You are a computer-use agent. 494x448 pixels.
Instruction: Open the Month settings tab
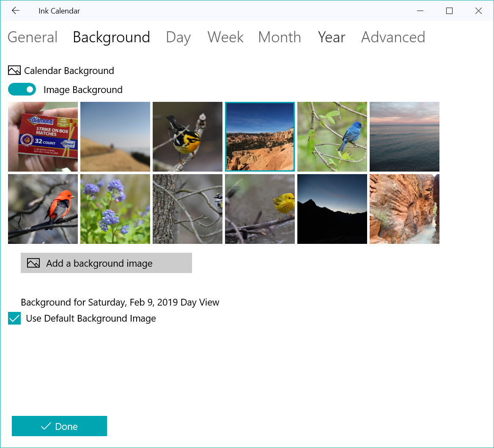coord(279,37)
